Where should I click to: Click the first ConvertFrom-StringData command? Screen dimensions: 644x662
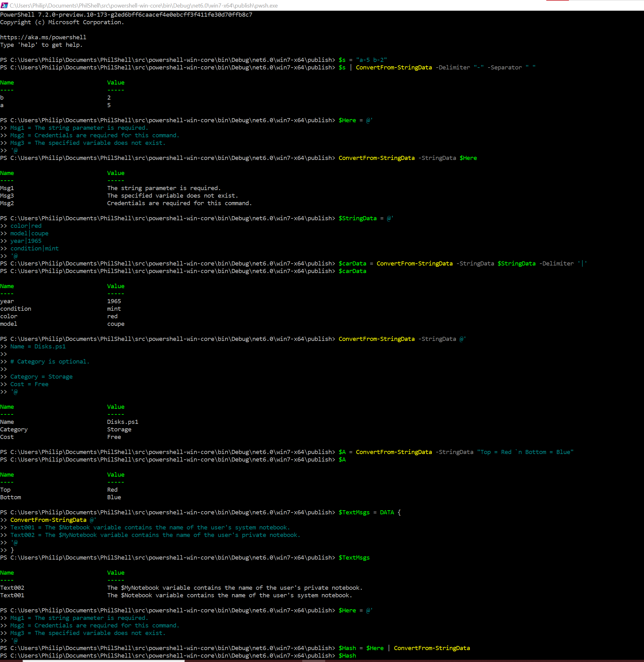coord(393,67)
